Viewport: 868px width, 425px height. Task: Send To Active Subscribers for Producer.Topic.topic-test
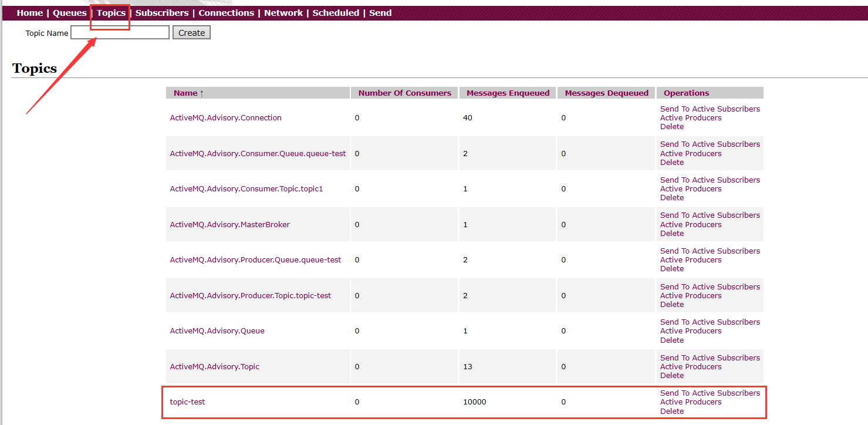coord(710,287)
